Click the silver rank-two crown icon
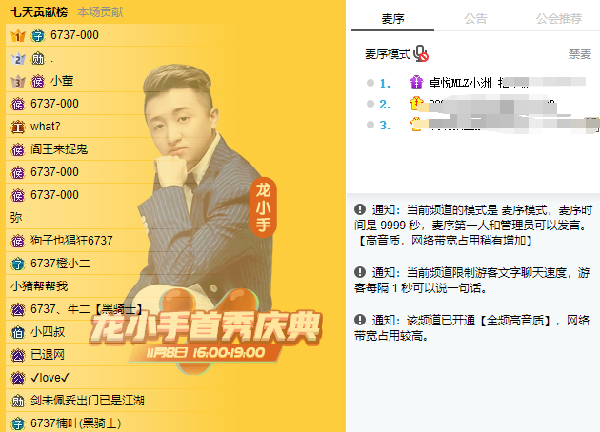The width and height of the screenshot is (600, 432). [x=18, y=59]
